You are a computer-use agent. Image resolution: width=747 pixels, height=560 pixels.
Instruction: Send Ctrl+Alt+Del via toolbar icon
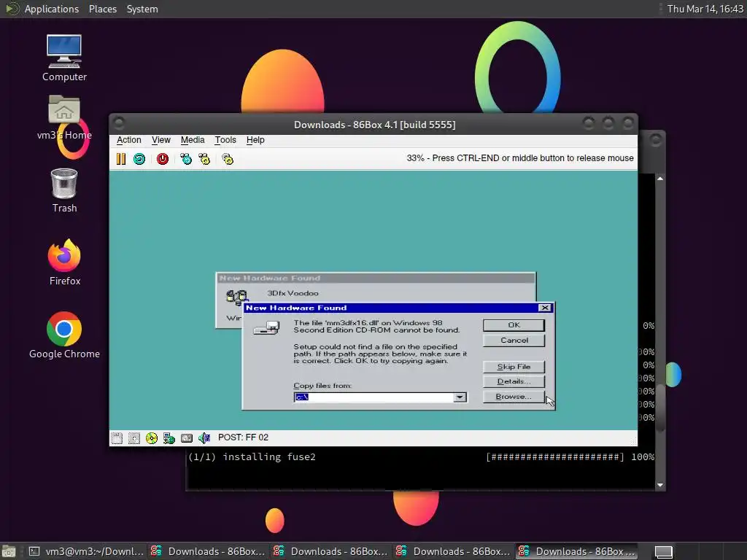click(186, 159)
